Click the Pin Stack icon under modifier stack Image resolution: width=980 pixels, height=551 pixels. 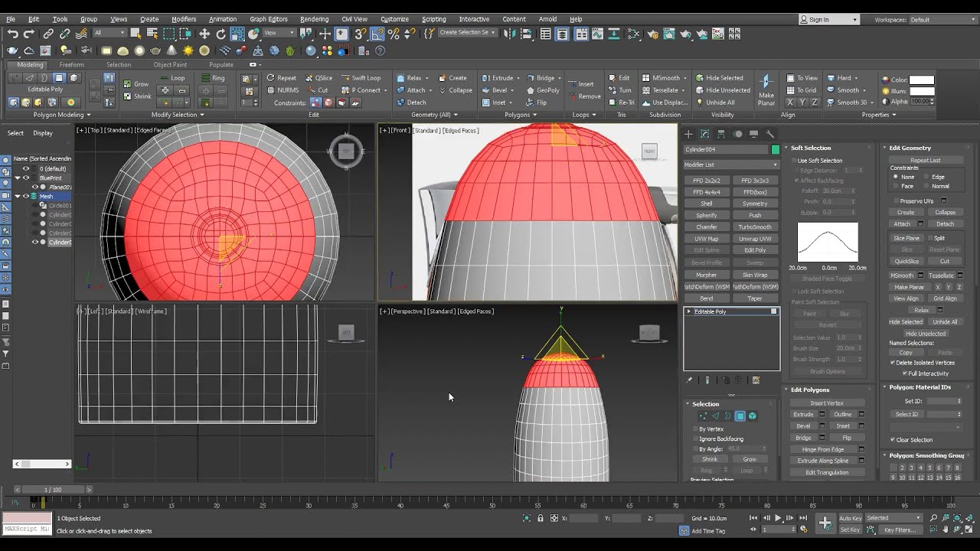point(689,380)
